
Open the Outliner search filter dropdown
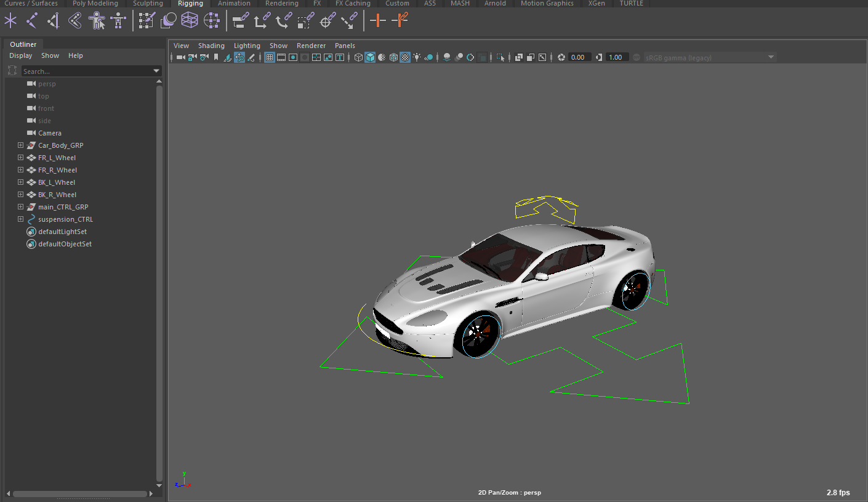[156, 71]
